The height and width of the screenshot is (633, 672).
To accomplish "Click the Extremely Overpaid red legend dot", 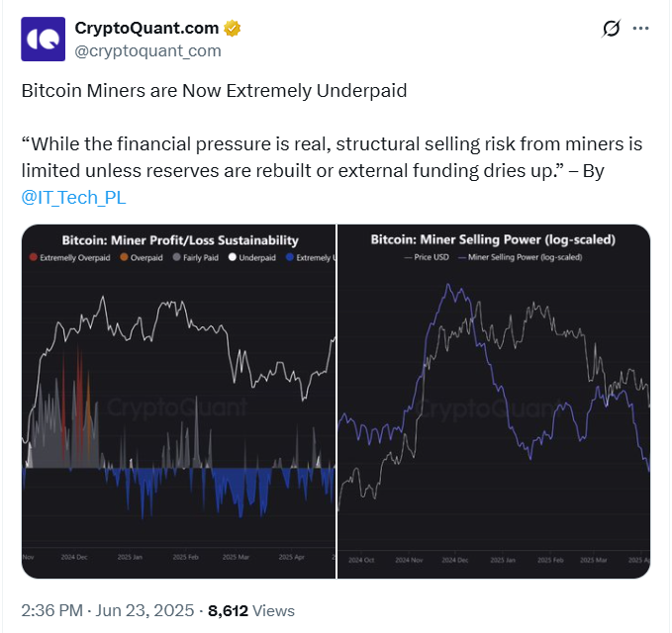I will tap(35, 257).
